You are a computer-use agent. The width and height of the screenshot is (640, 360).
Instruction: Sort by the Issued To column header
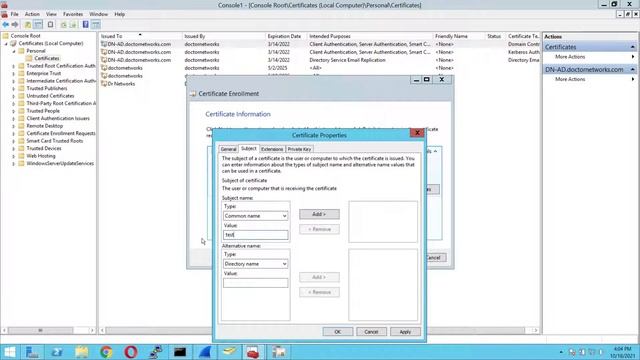coord(140,36)
